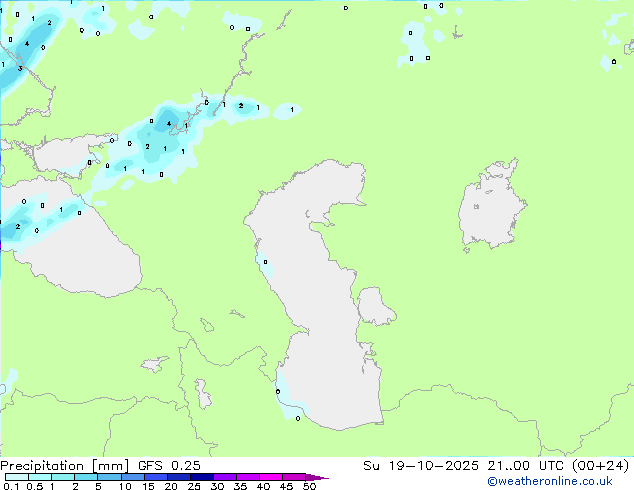634x490 pixels.
Task: Click the legend label '0.1'
Action: tap(11, 486)
